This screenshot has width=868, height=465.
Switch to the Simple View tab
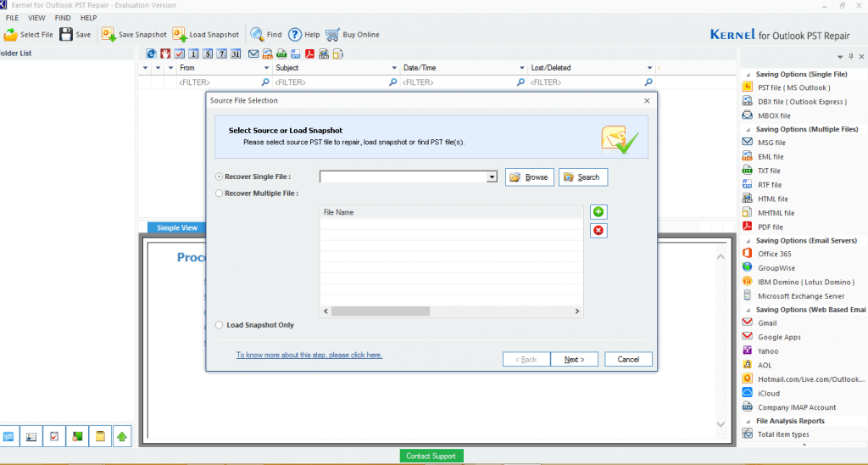point(176,227)
